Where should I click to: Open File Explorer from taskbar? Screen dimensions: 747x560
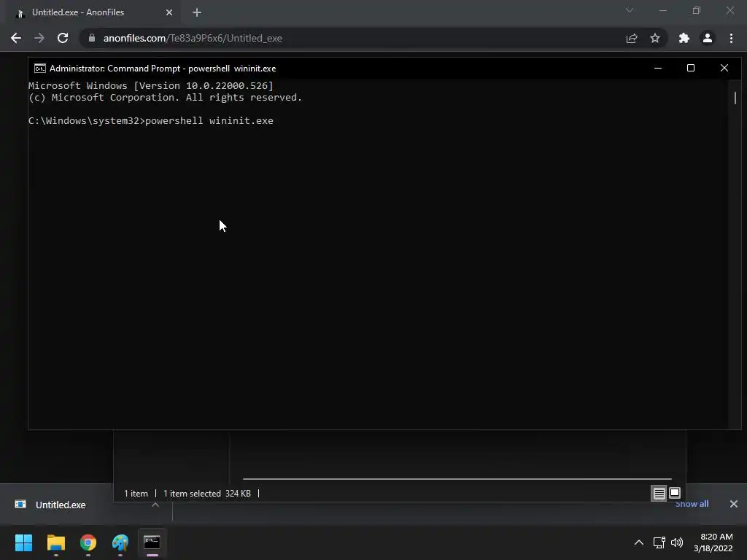click(55, 542)
